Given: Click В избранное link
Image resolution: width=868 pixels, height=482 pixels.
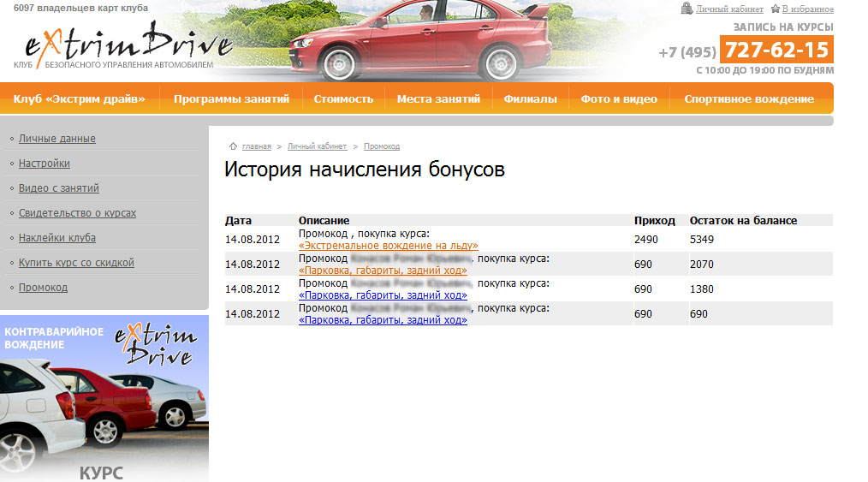Looking at the screenshot, I should pos(808,9).
